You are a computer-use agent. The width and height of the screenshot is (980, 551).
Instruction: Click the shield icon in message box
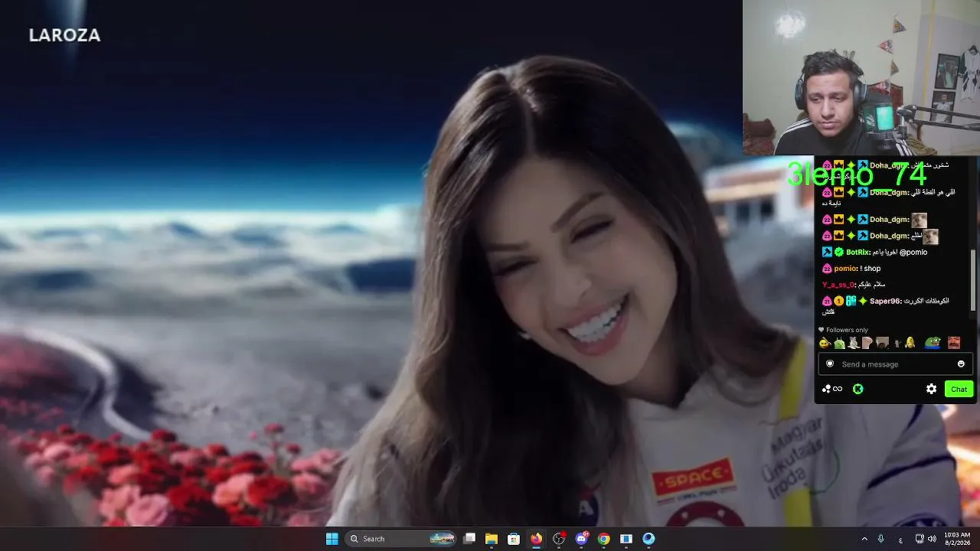[830, 364]
